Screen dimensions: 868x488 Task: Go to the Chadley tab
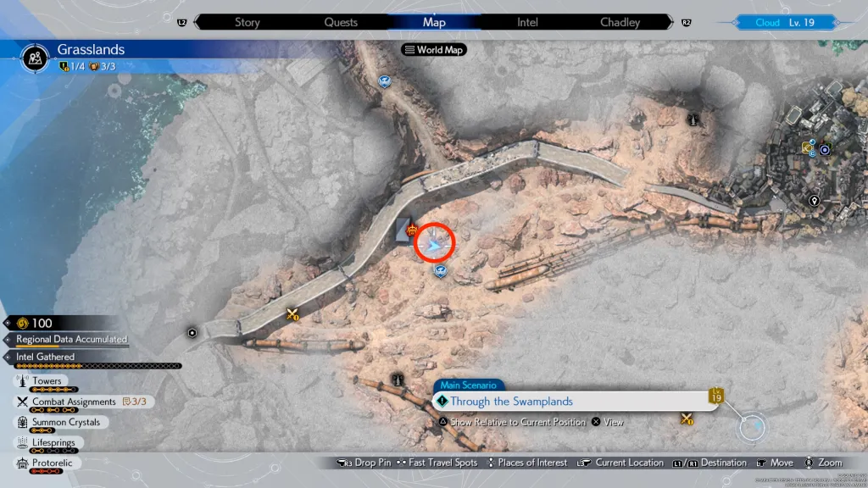click(620, 22)
